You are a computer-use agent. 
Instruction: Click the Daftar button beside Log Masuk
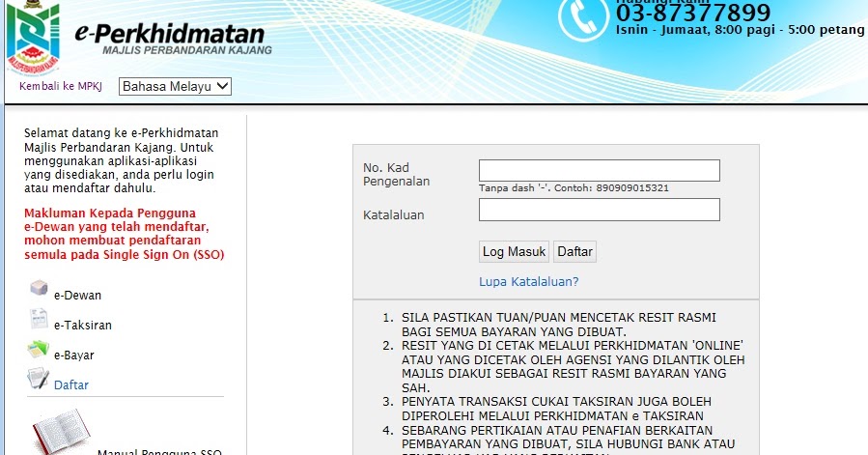[574, 251]
